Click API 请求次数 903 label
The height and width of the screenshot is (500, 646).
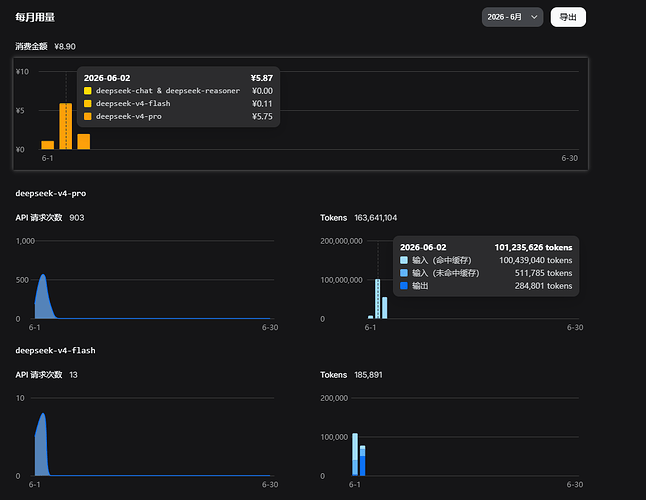pyautogui.click(x=49, y=217)
